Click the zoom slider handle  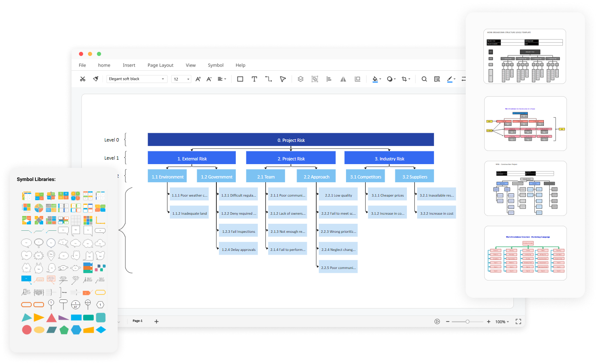tap(467, 322)
